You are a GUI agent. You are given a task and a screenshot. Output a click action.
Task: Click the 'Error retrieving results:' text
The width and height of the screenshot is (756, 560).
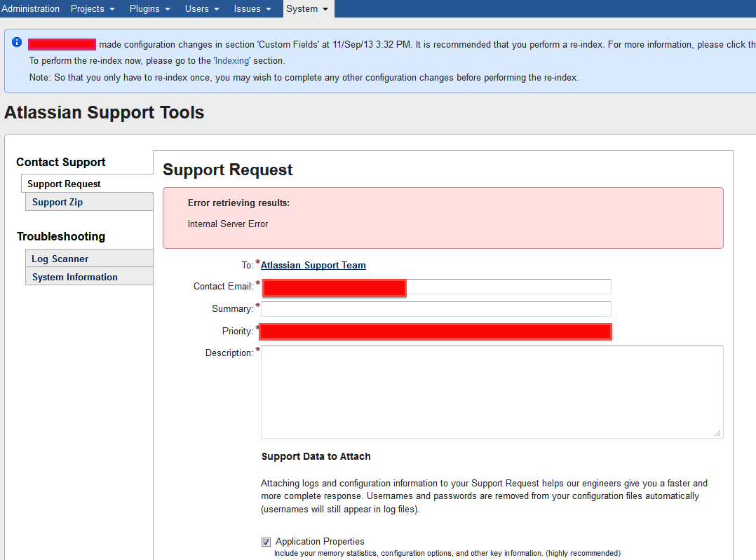(x=238, y=203)
